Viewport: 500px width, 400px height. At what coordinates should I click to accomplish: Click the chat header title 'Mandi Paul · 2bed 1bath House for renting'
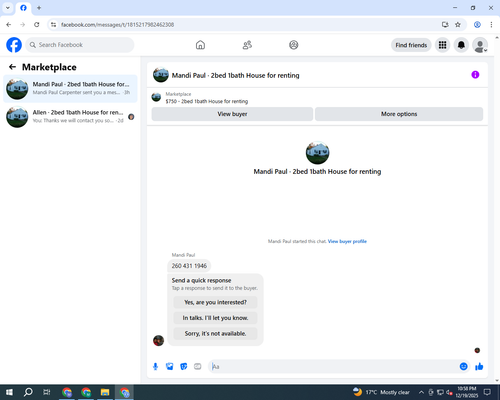click(x=235, y=75)
